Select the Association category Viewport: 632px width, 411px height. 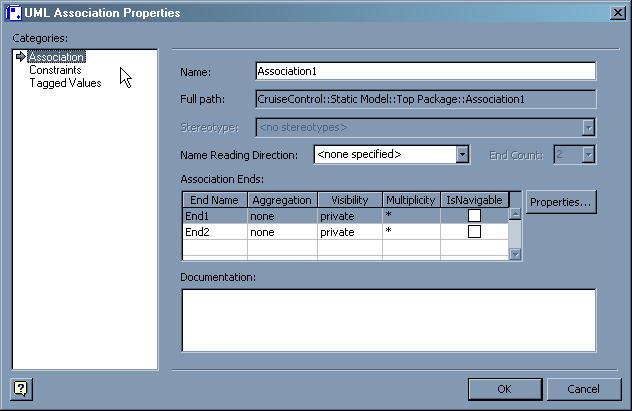point(57,57)
